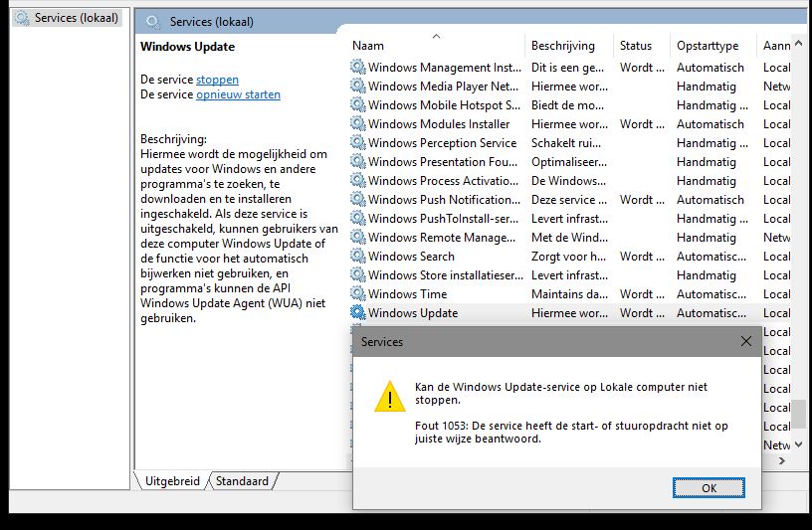Click the gear icon beside Windows Mobile Hotspot Service
The height and width of the screenshot is (530, 812).
[358, 104]
